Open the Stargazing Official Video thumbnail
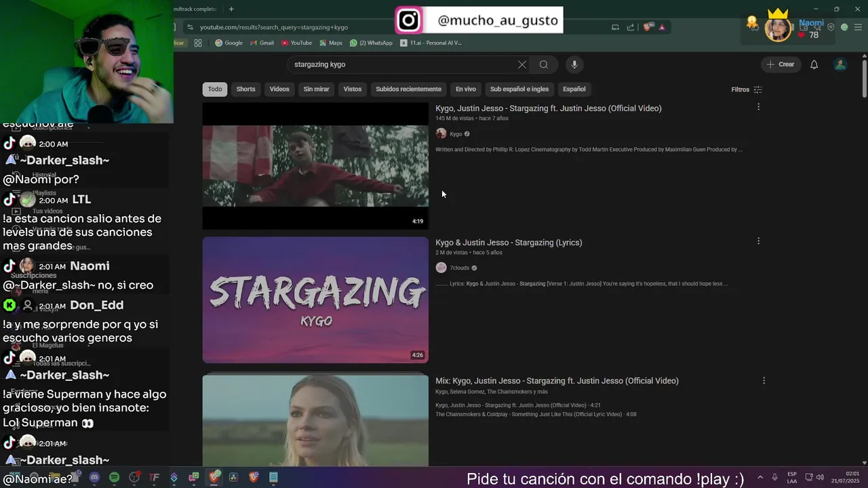This screenshot has height=488, width=868. pos(315,166)
